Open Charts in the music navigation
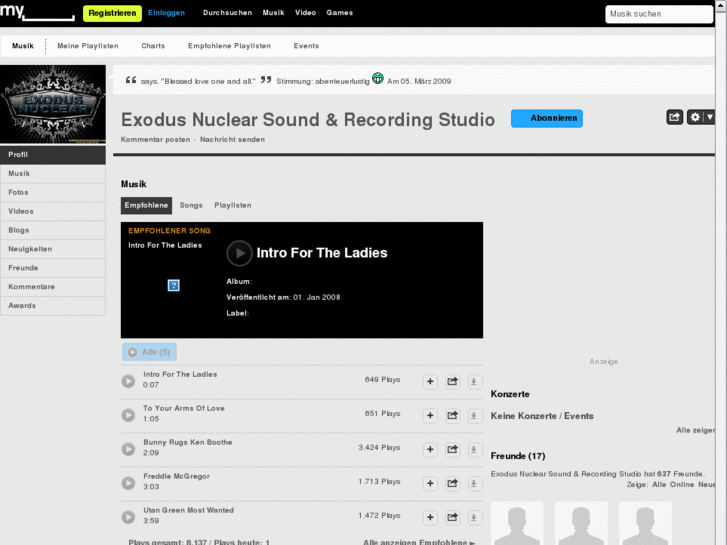Image resolution: width=727 pixels, height=545 pixels. tap(153, 46)
